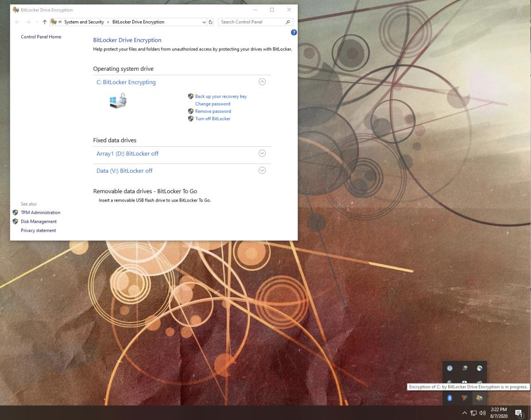The image size is (531, 420).
Task: Toggle the hidden tray icons chevron
Action: click(464, 413)
